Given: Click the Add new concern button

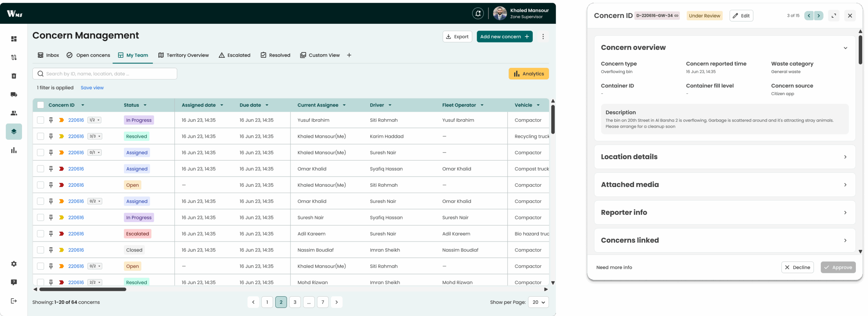Looking at the screenshot, I should [x=504, y=37].
